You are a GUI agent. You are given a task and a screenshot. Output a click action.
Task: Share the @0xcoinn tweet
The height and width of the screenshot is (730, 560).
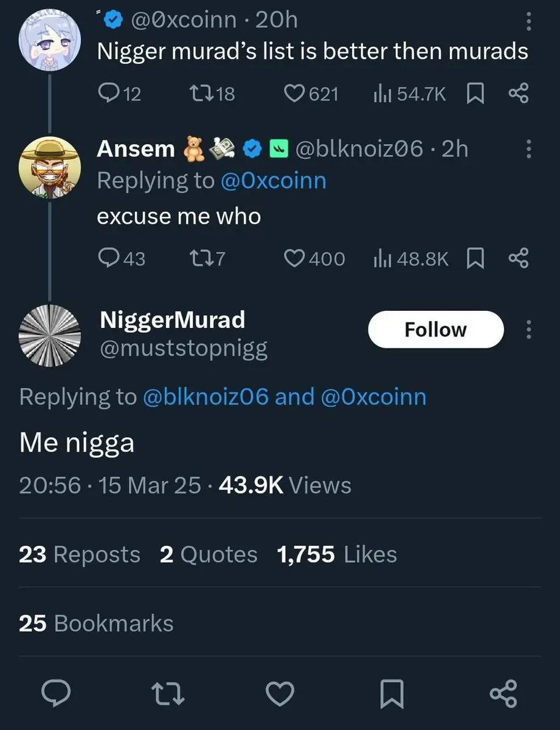[x=518, y=93]
